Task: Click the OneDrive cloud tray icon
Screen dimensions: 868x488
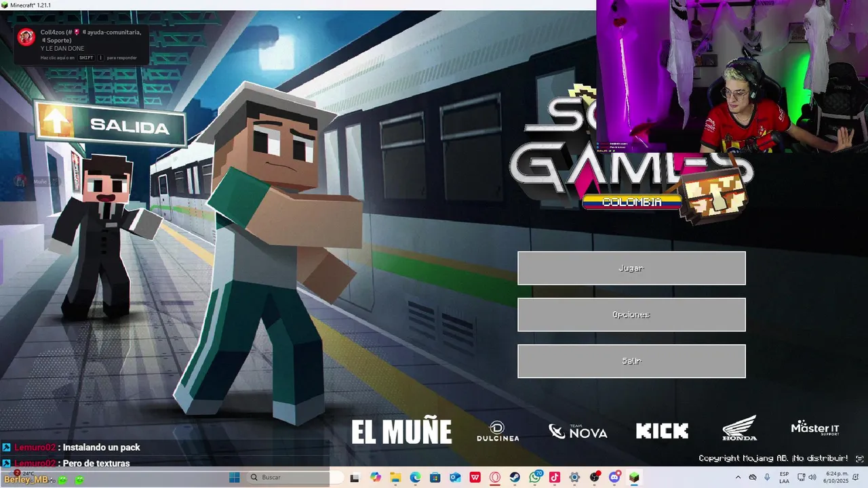Action: pos(753,478)
